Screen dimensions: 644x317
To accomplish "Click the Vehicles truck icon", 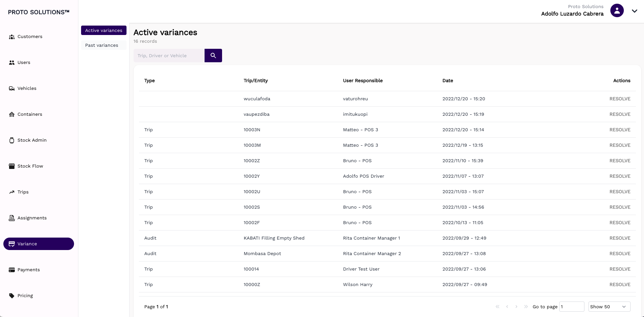I will (x=12, y=89).
